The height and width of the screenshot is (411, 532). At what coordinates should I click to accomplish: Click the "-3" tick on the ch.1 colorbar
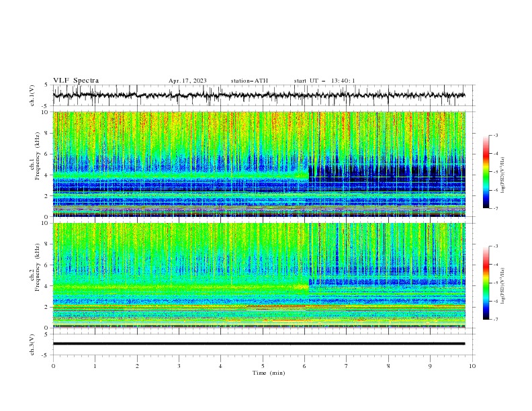[x=495, y=135]
